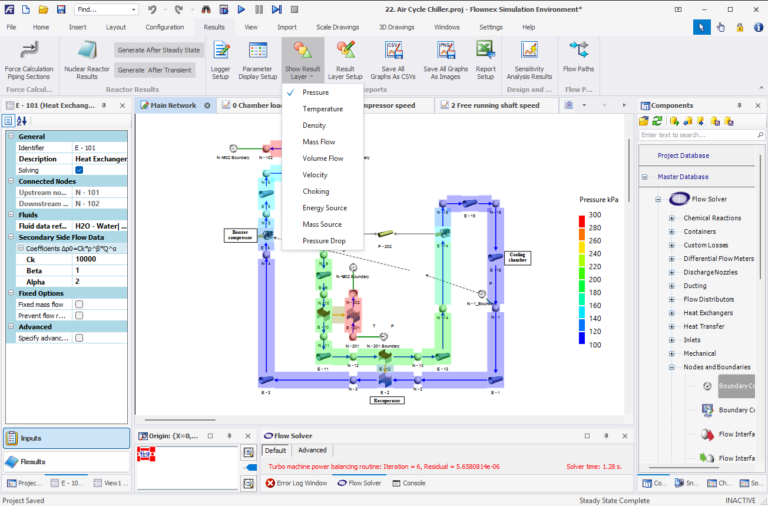
Task: Click the step-forward simulation button
Action: 276,9
